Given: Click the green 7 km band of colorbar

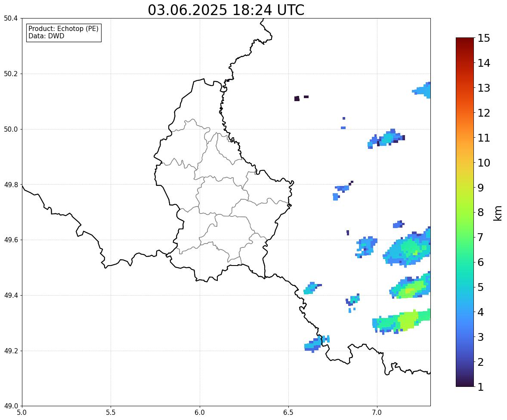Looking at the screenshot, I should [465, 237].
